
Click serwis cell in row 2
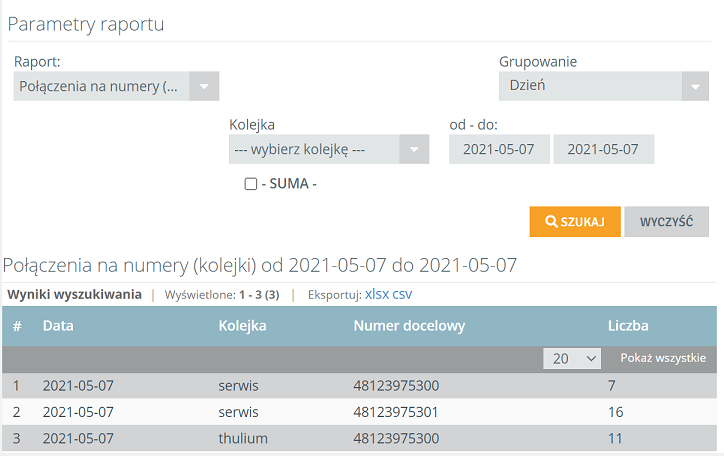click(x=238, y=412)
